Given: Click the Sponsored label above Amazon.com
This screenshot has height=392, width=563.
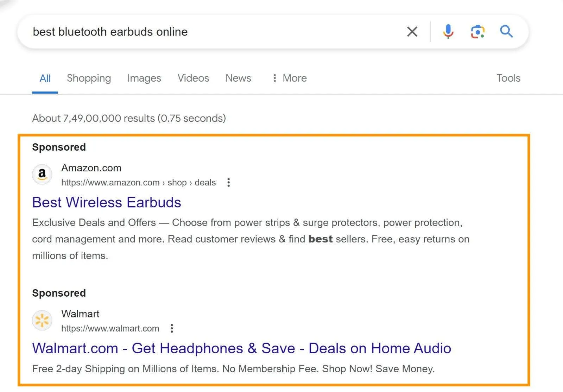Looking at the screenshot, I should pos(59,147).
